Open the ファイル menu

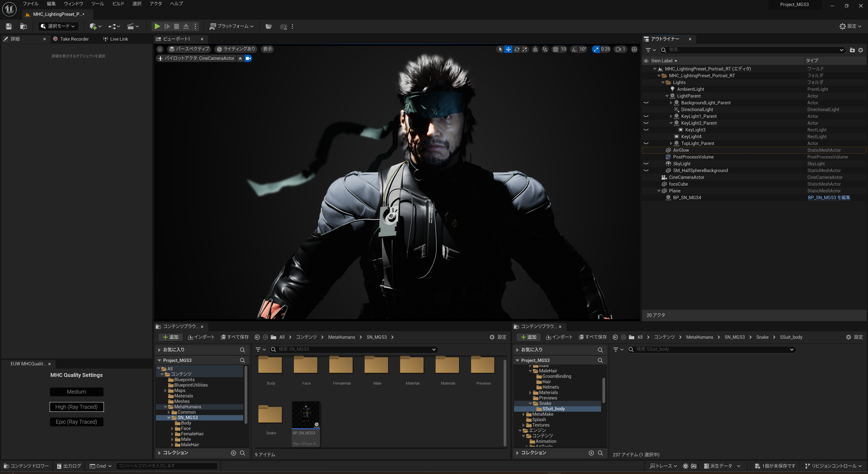30,4
